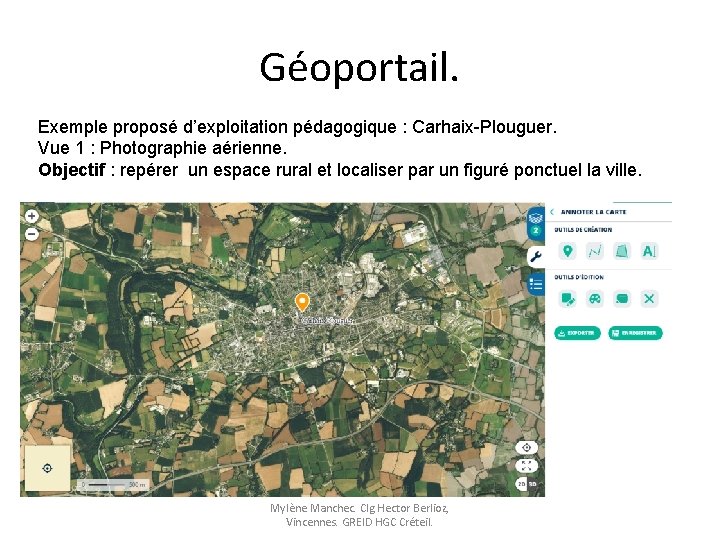The width and height of the screenshot is (720, 540).
Task: Select the edit geometry tool
Action: point(568,299)
